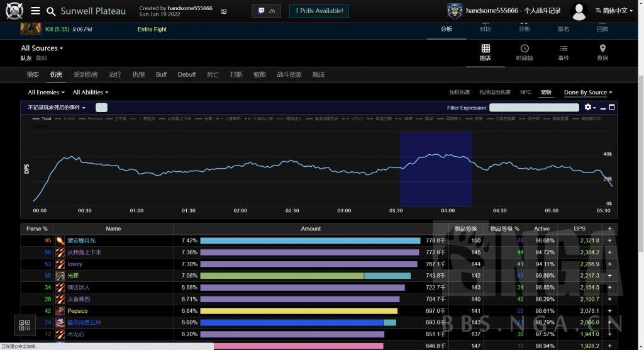This screenshot has width=644, height=350.
Task: Click the 1 Polls Available button
Action: point(319,11)
